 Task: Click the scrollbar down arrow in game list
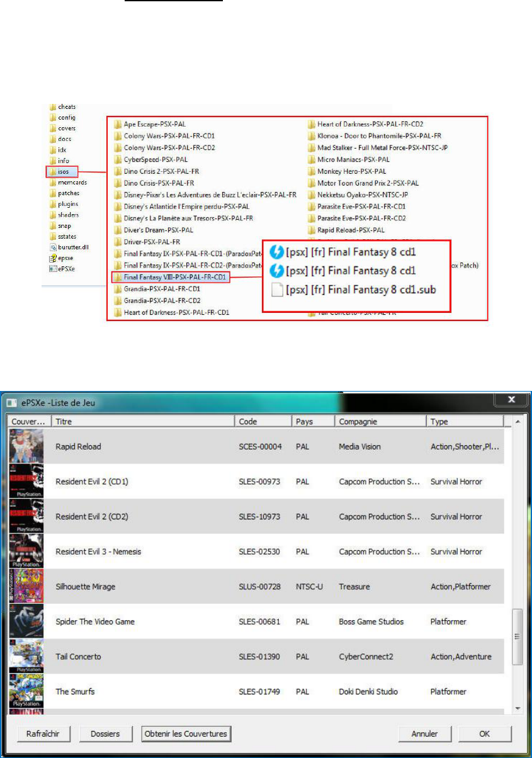tap(518, 708)
